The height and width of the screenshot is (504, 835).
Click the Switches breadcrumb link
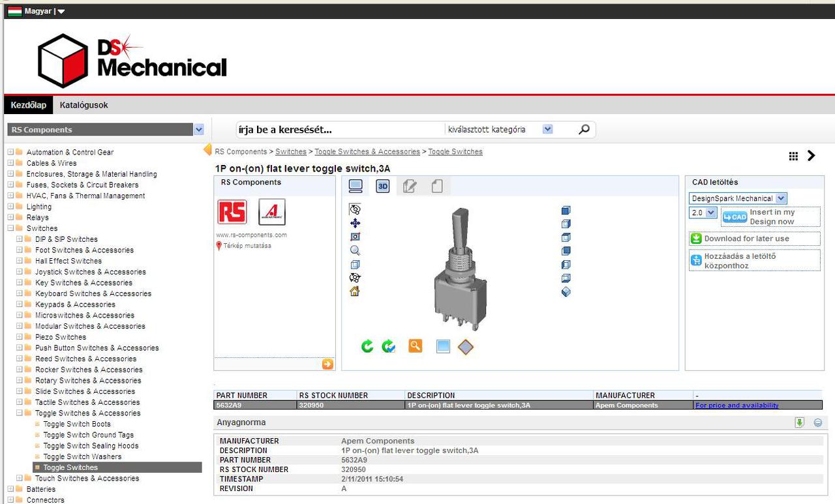pos(291,152)
